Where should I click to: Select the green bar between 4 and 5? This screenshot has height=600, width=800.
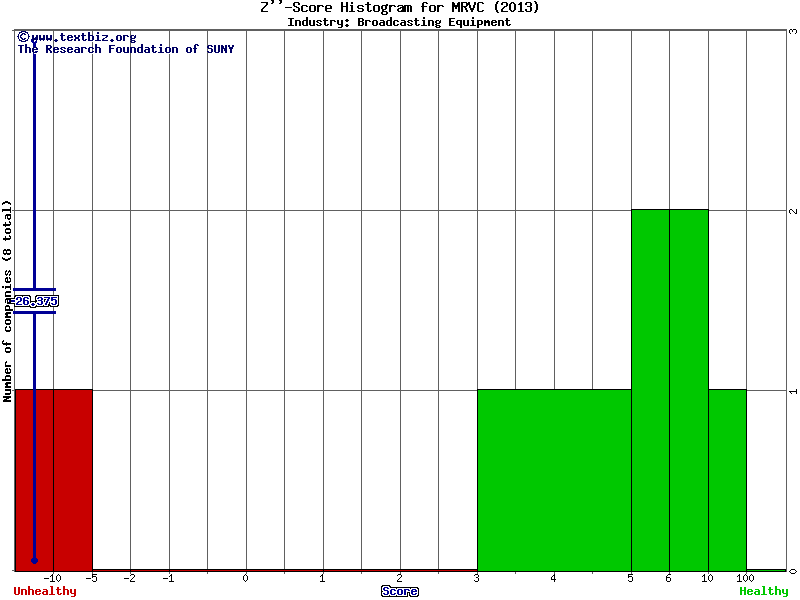pos(592,480)
